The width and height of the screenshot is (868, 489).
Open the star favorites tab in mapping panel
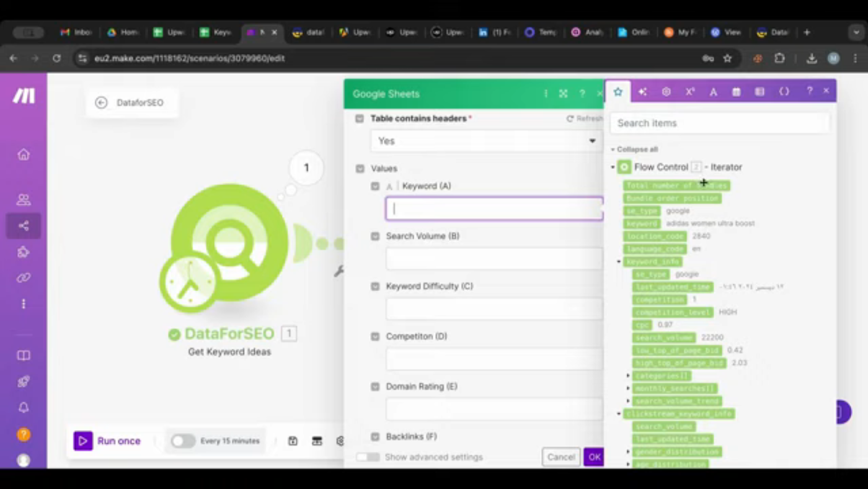click(x=618, y=91)
